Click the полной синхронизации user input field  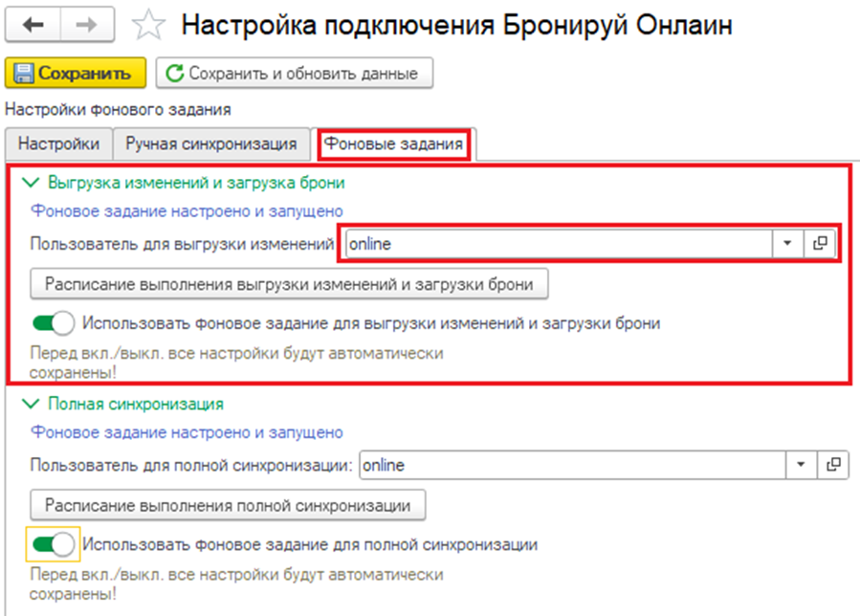click(x=573, y=465)
